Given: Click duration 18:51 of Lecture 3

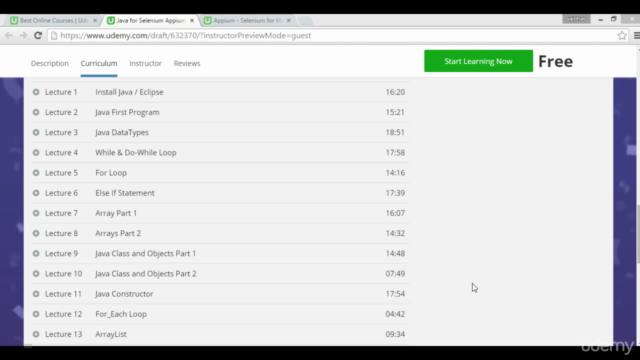Looking at the screenshot, I should pyautogui.click(x=395, y=133).
